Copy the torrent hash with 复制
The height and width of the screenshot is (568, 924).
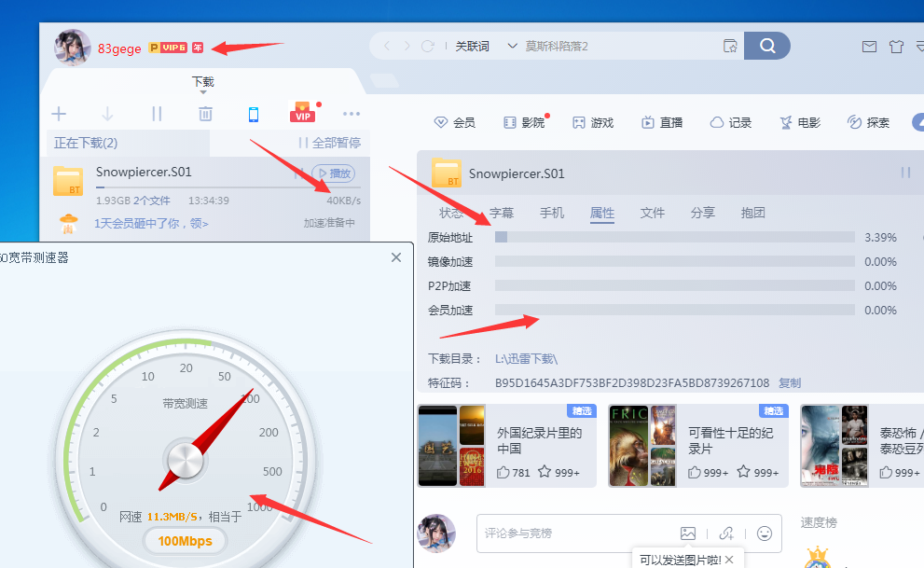click(x=789, y=382)
